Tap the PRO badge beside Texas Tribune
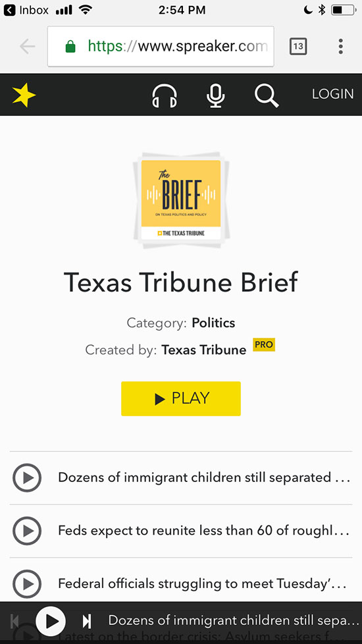 264,345
